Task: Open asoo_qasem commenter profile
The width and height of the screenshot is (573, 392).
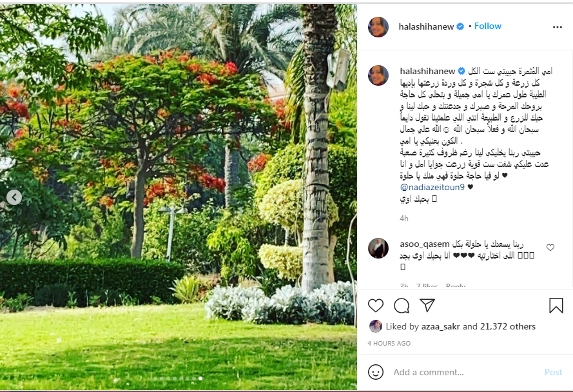Action: click(x=425, y=244)
